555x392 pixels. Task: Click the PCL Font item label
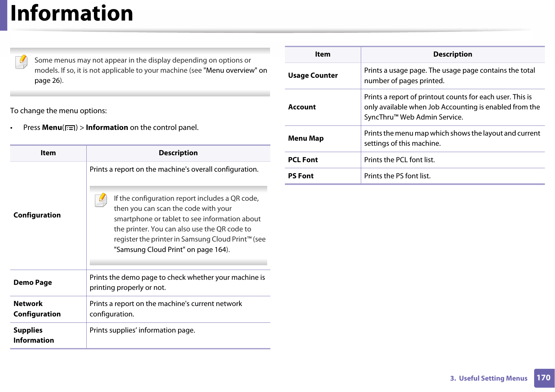pyautogui.click(x=303, y=160)
